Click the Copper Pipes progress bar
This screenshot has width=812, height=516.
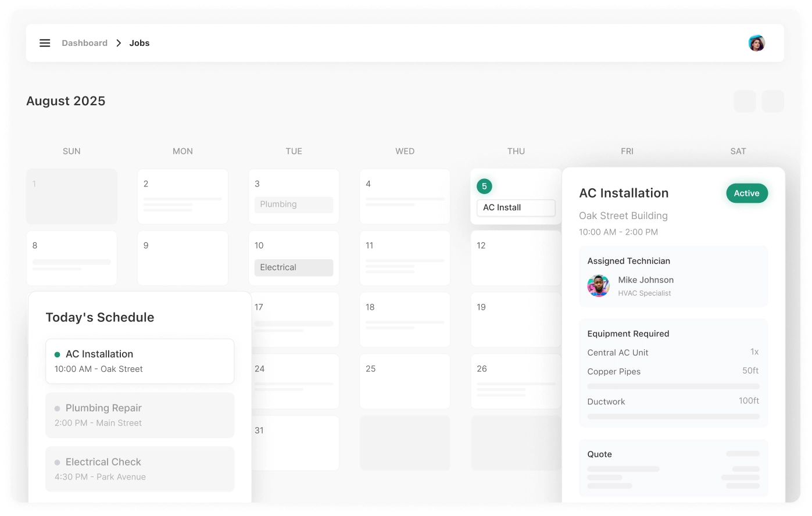(x=673, y=386)
